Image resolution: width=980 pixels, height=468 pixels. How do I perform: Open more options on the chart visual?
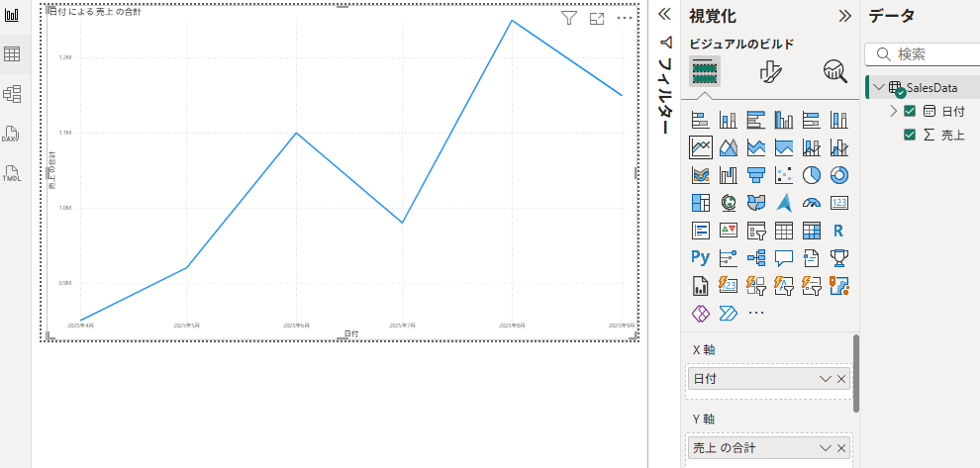(x=625, y=19)
